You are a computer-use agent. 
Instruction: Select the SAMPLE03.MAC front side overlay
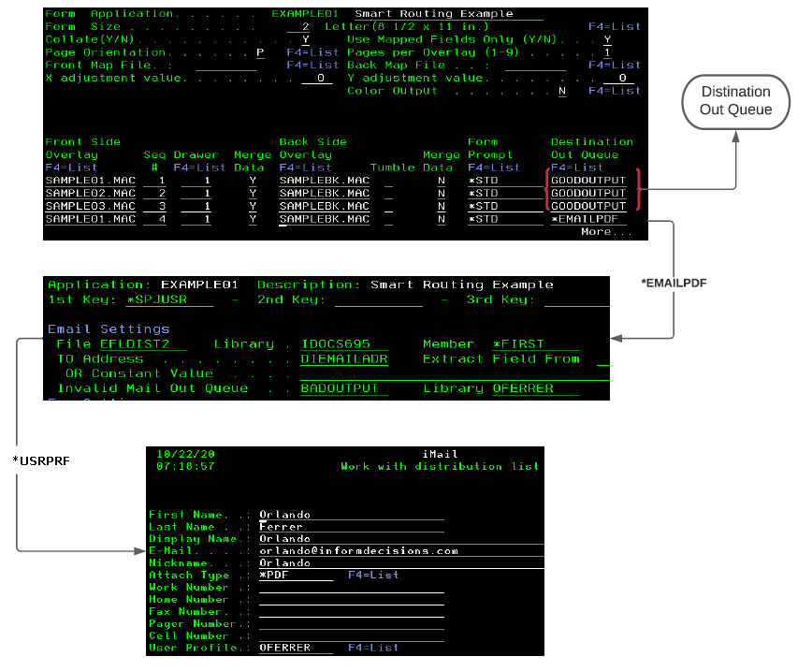[91, 206]
